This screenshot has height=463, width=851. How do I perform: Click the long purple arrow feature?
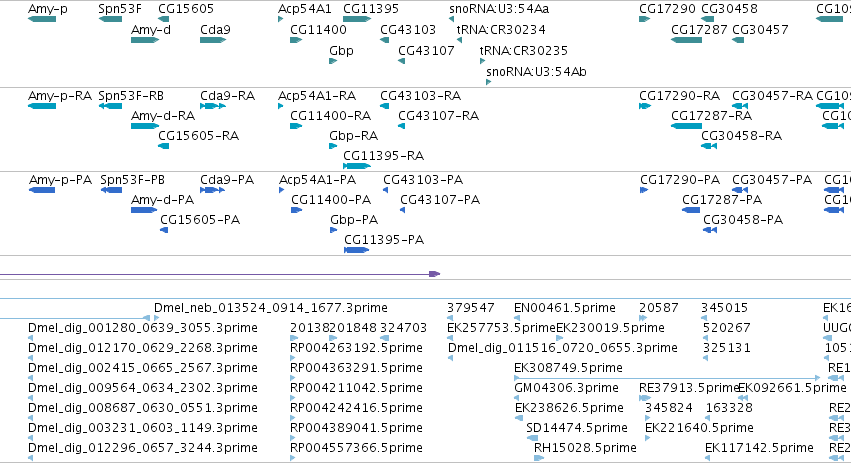(220, 274)
